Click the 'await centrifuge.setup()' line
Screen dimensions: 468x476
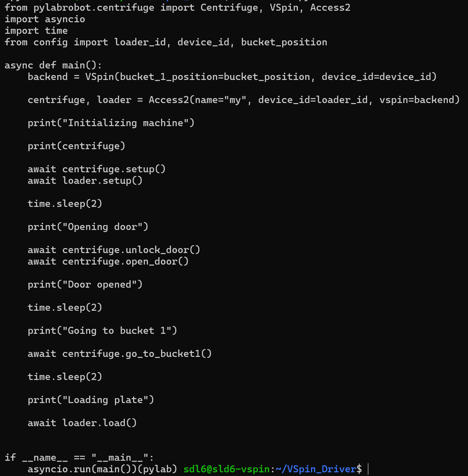point(96,169)
